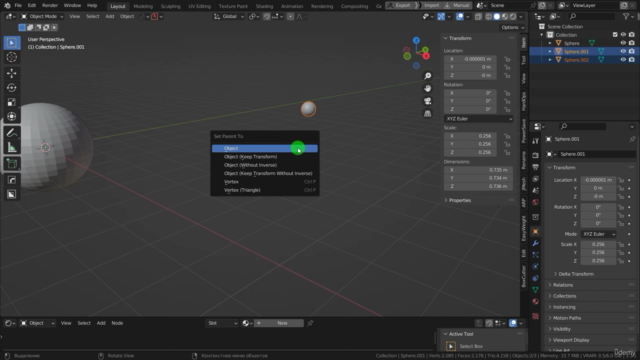Toggle camera view icon in the viewport

point(427,101)
